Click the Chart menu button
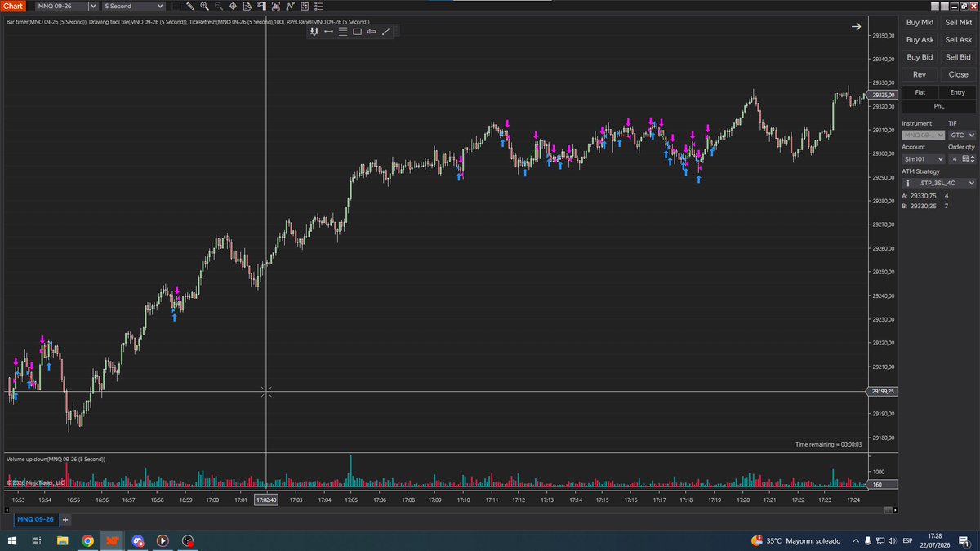The image size is (980, 551). coord(13,6)
